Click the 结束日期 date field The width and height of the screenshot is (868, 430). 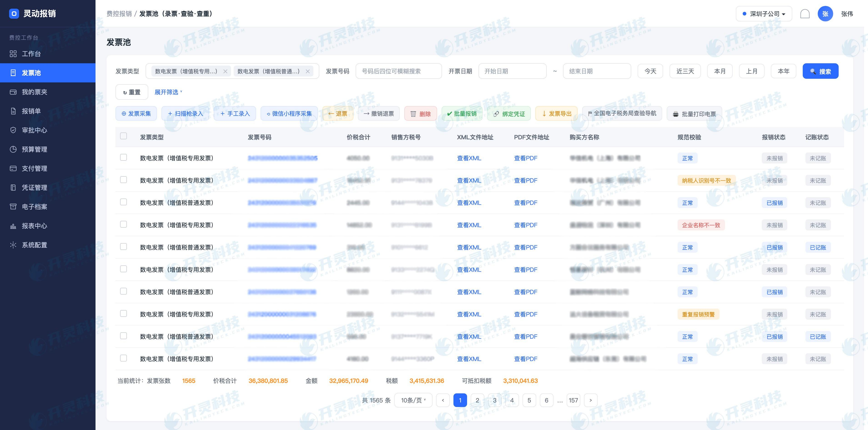pyautogui.click(x=597, y=71)
